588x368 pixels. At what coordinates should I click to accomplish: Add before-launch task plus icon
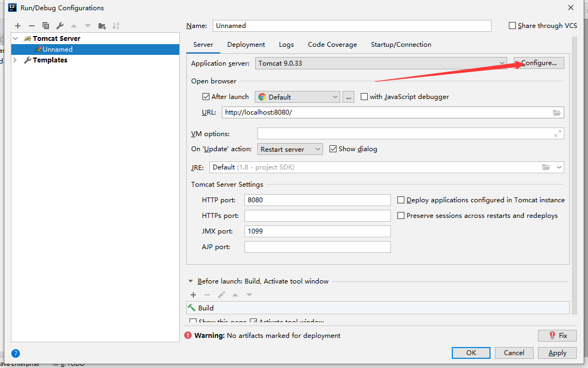[x=193, y=295]
